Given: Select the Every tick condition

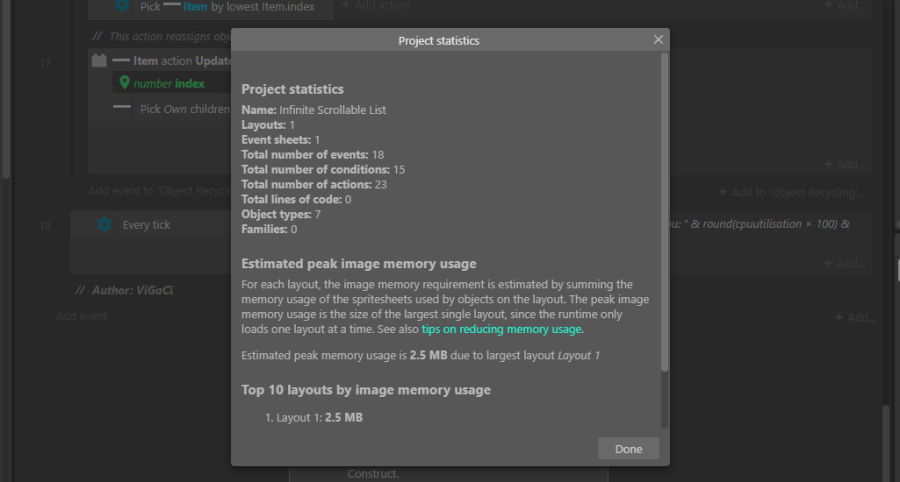Looking at the screenshot, I should [146, 225].
